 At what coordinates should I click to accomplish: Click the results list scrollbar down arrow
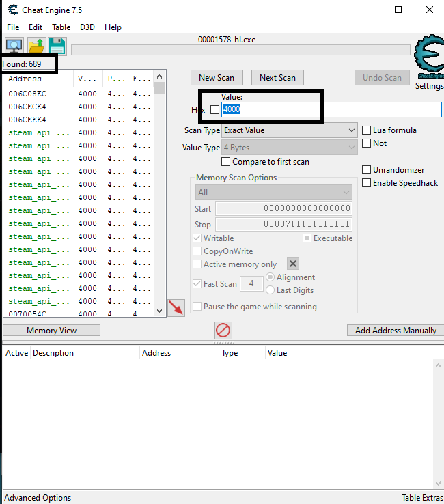(x=159, y=311)
